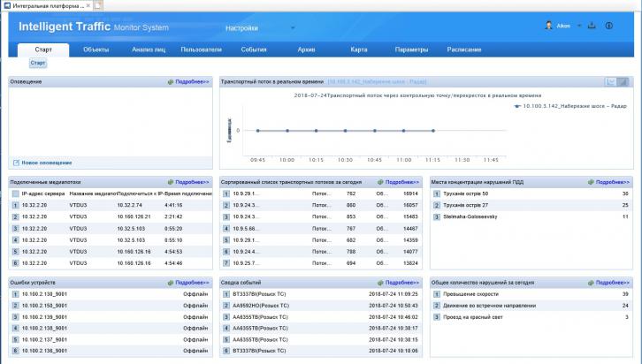The width and height of the screenshot is (642, 364).
Task: Switch chart to line graph view icon
Action: 610,81
